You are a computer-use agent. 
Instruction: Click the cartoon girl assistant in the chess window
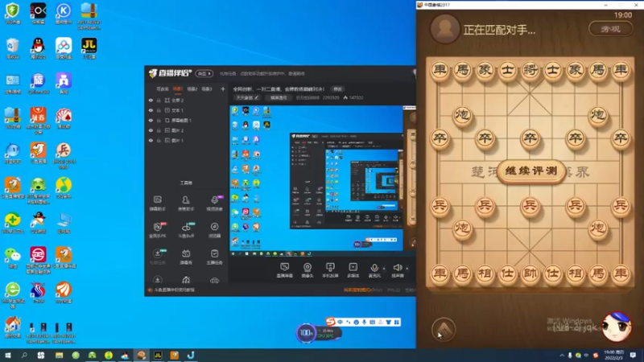click(x=617, y=327)
